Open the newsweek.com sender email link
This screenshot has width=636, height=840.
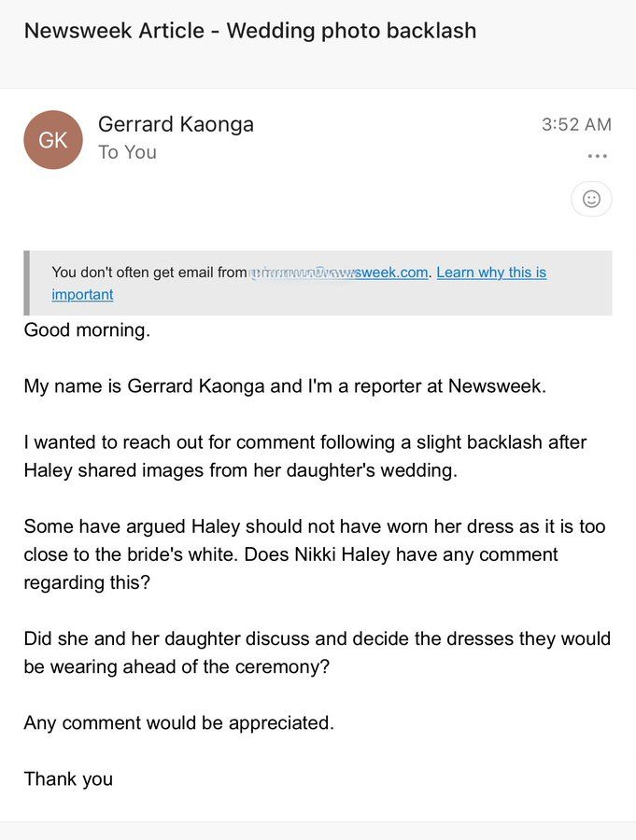(339, 273)
